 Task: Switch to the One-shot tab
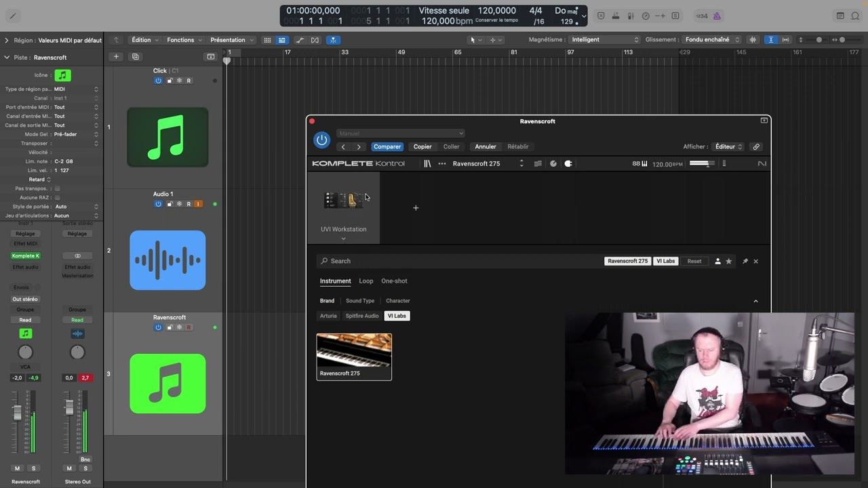click(x=394, y=281)
